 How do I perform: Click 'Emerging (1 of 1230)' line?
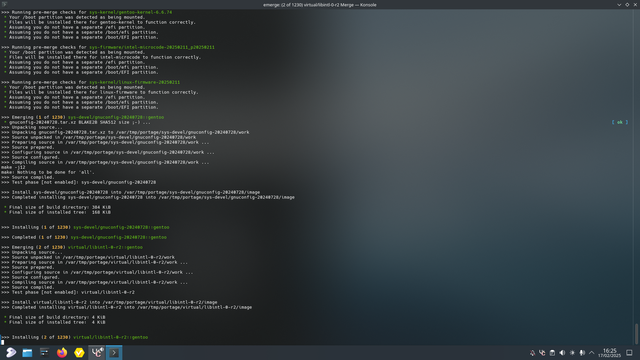pos(82,117)
